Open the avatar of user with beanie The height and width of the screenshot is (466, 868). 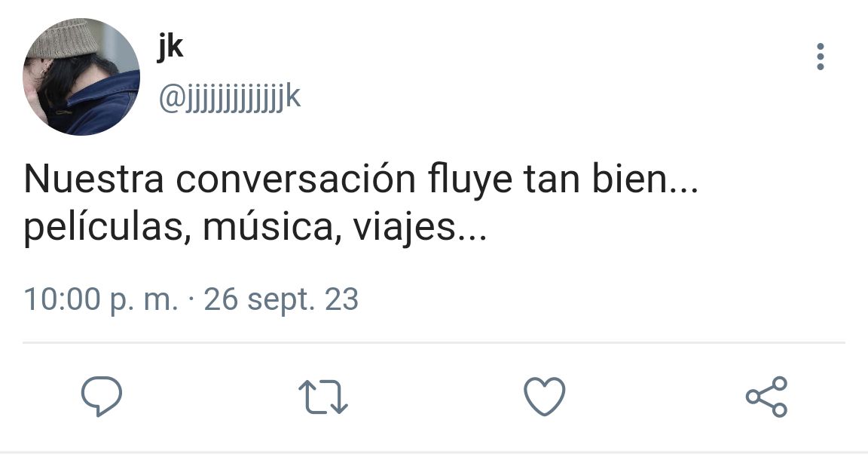(81, 76)
